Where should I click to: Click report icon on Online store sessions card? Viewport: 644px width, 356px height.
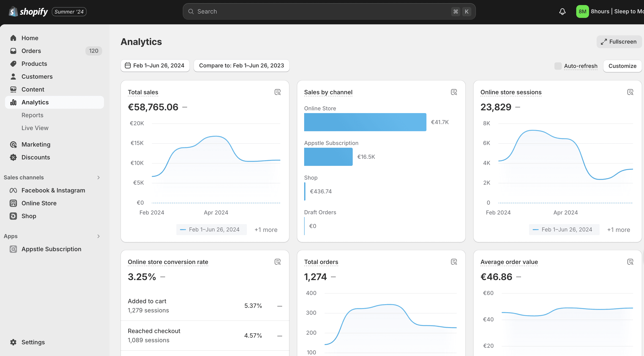click(x=630, y=92)
